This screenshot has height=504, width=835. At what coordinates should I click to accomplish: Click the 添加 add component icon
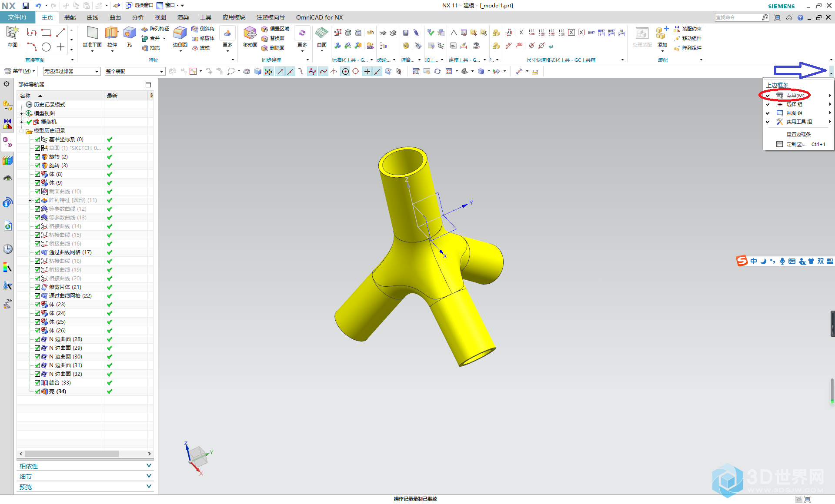click(x=662, y=36)
